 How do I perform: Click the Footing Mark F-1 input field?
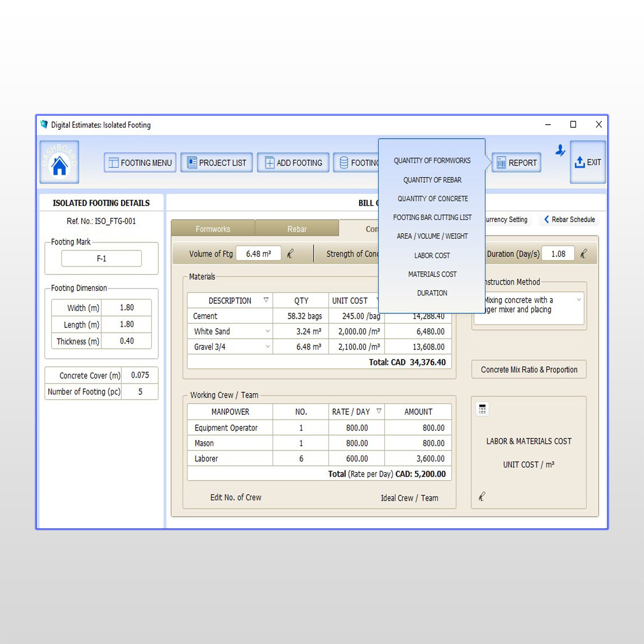tap(101, 259)
